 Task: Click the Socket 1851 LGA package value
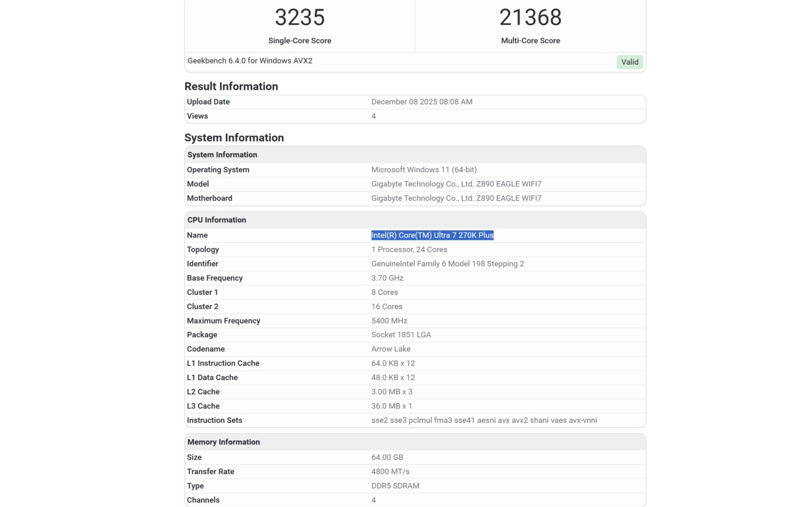tap(401, 335)
